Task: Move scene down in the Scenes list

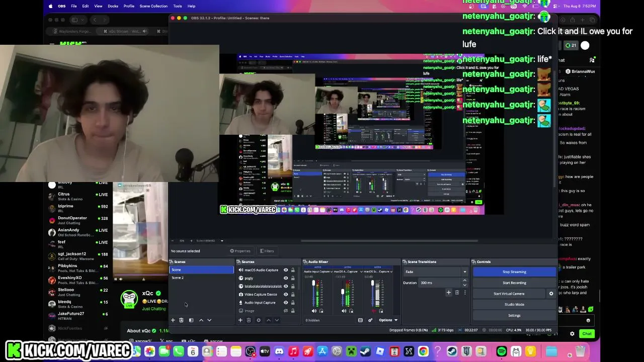Action: 209,320
